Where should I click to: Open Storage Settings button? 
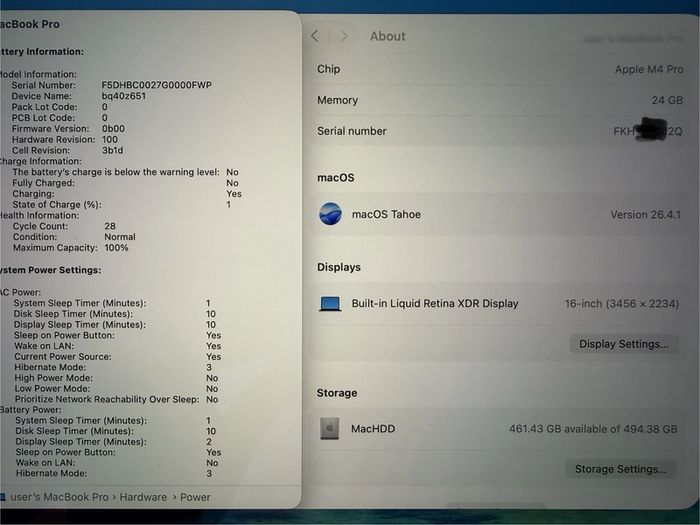coord(621,469)
